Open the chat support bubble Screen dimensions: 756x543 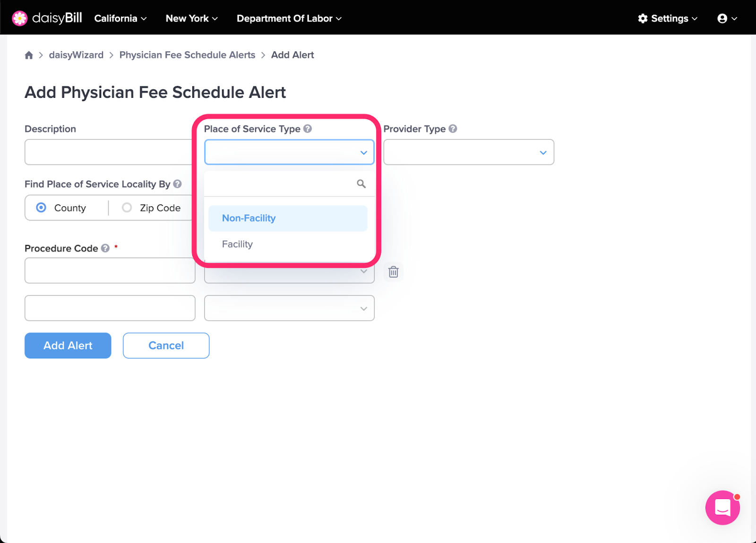click(722, 508)
